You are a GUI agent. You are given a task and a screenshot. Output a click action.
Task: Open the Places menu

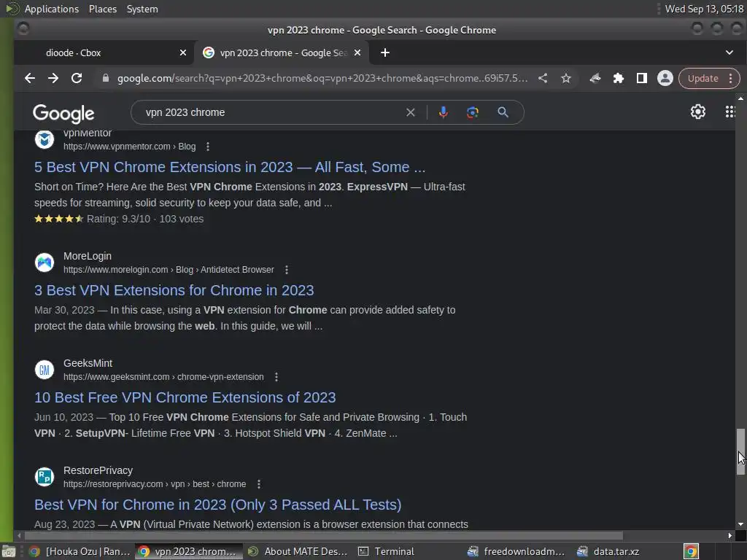click(103, 9)
